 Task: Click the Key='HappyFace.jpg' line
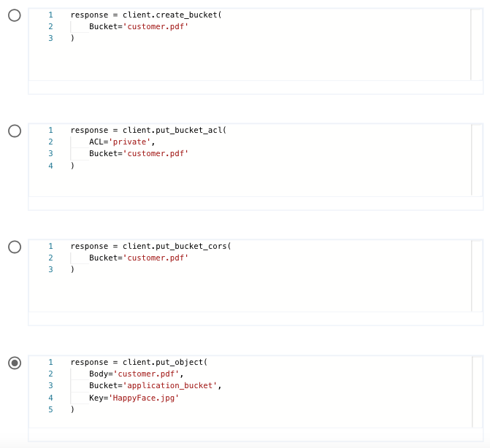point(134,398)
